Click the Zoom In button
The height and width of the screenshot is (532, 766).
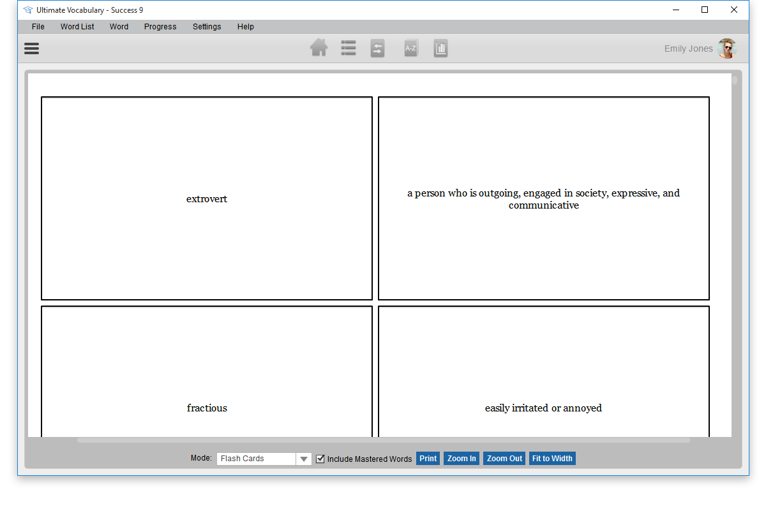point(462,459)
